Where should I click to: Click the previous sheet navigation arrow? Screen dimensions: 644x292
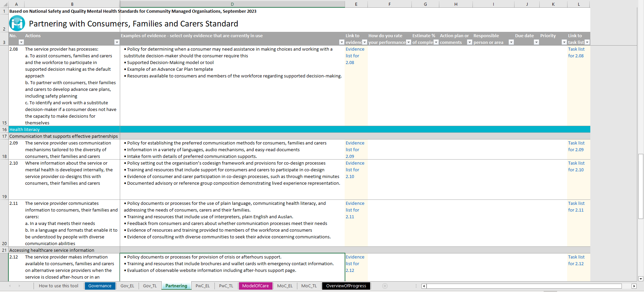tap(10, 286)
